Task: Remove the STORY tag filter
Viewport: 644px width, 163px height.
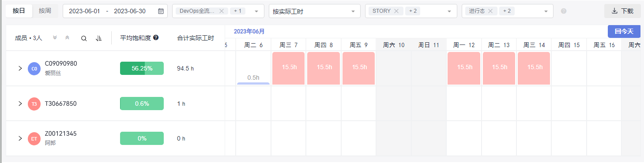Action: click(x=396, y=11)
